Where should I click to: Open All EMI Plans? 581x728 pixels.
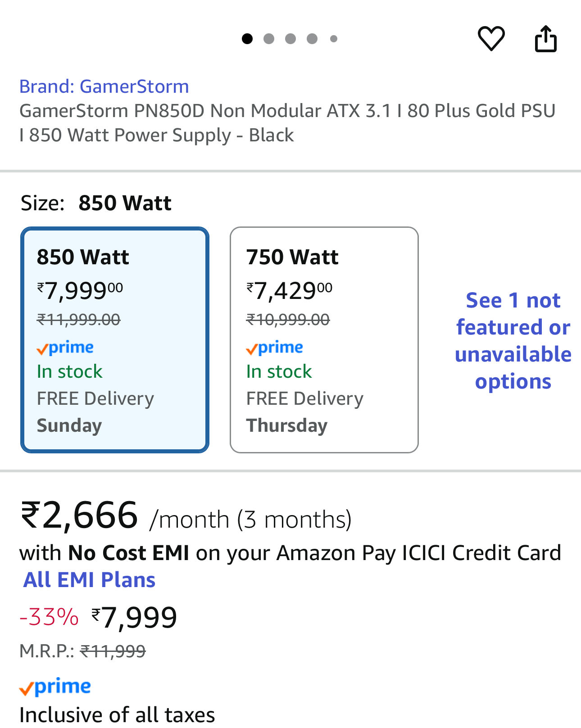[90, 580]
